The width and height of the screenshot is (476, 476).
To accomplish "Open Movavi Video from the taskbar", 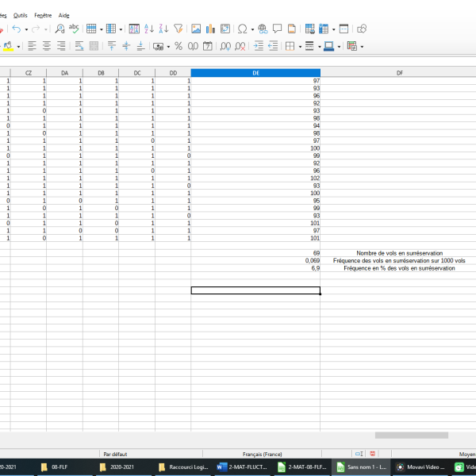I will coord(418,467).
